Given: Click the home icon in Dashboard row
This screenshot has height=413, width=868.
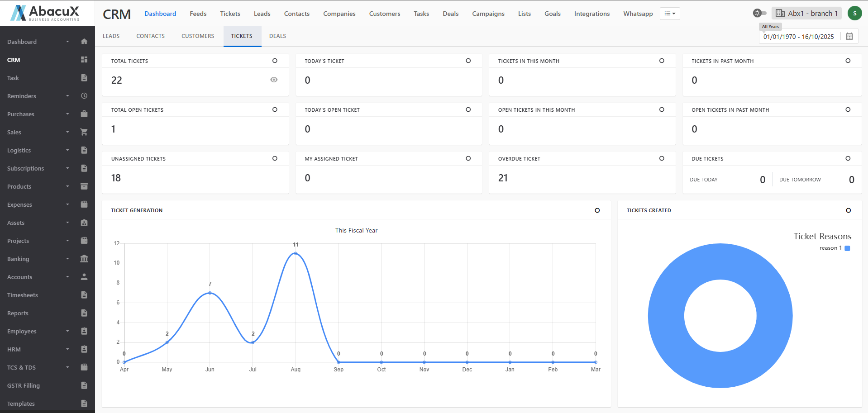Looking at the screenshot, I should [x=84, y=42].
